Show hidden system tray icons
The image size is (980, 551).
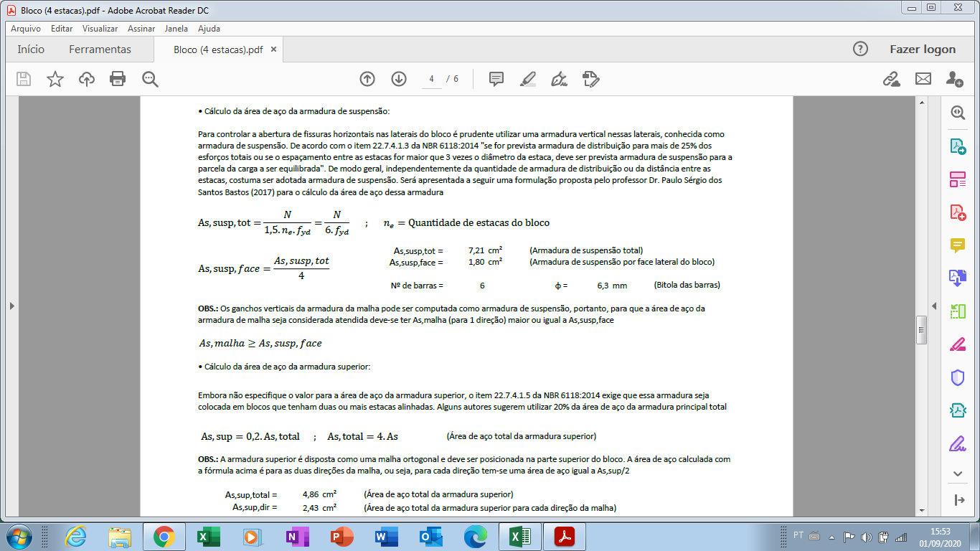pyautogui.click(x=831, y=537)
